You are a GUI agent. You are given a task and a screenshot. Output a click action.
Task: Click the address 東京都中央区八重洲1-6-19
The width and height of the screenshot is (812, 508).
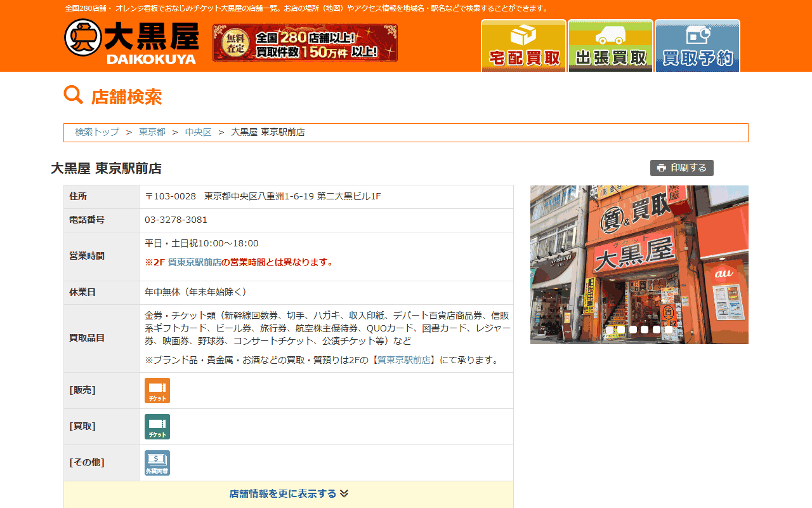(259, 196)
